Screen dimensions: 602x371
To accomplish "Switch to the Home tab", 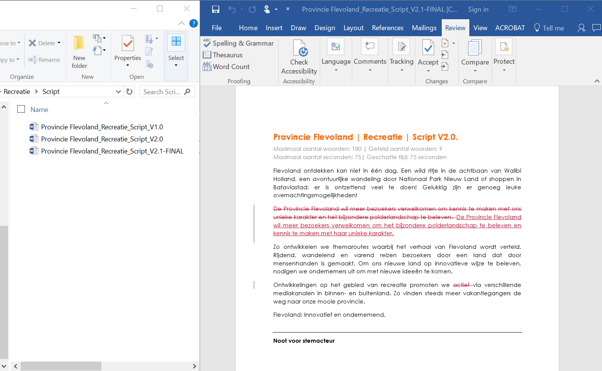I will click(x=248, y=28).
